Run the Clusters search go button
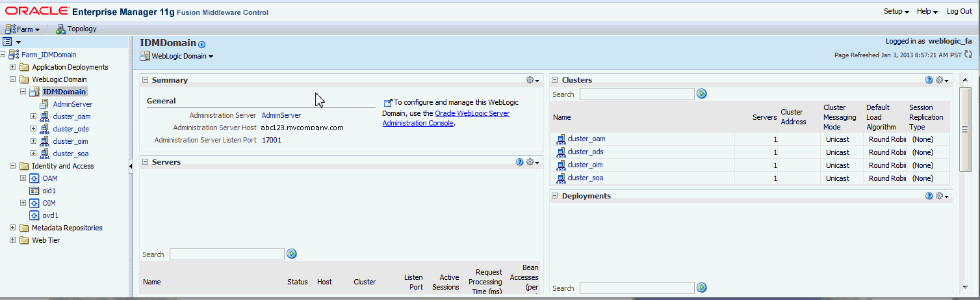The image size is (980, 300). [x=702, y=94]
